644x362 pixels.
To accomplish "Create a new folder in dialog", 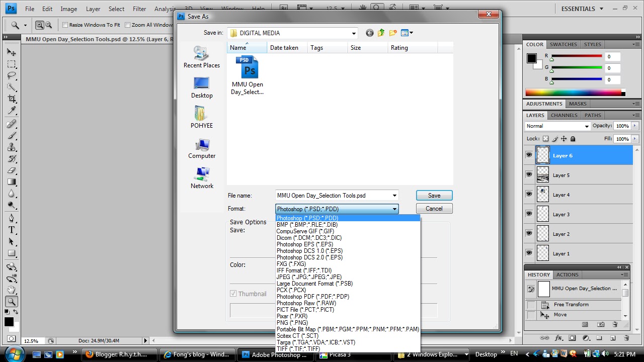I will coord(393,33).
